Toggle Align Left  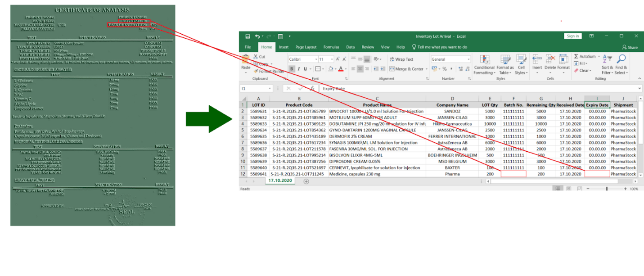click(353, 69)
